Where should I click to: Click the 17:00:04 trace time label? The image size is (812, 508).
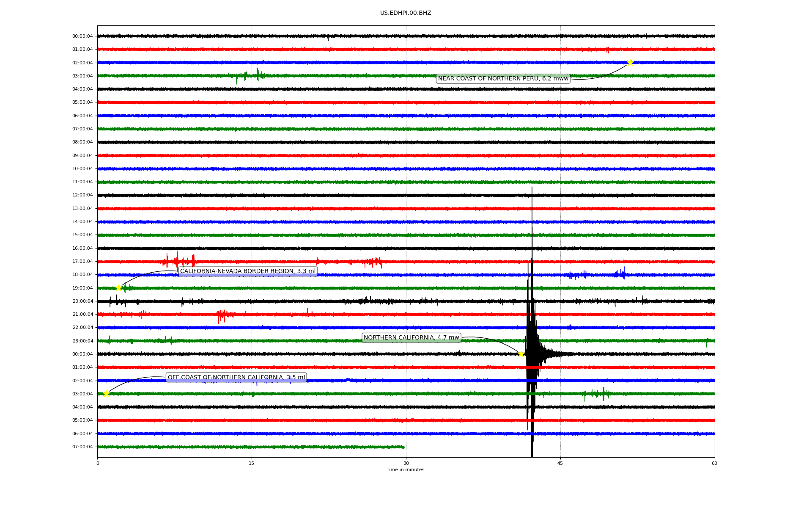82,262
